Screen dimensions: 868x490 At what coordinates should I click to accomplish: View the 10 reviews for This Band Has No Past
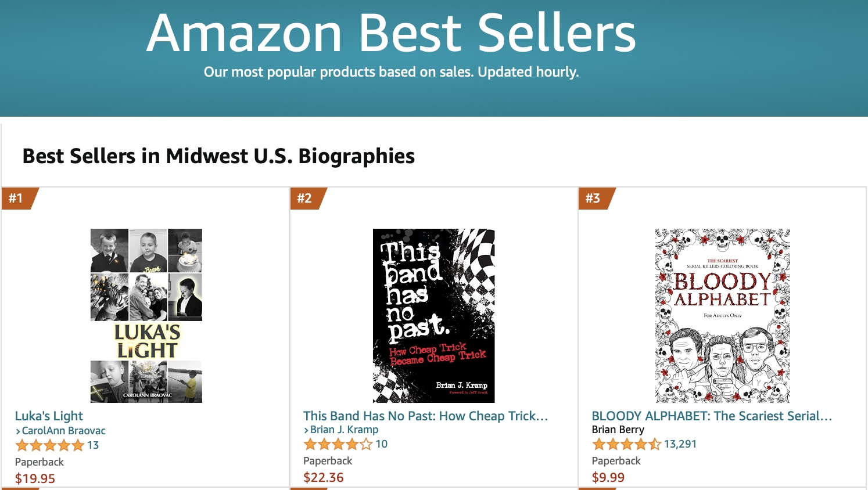[382, 444]
